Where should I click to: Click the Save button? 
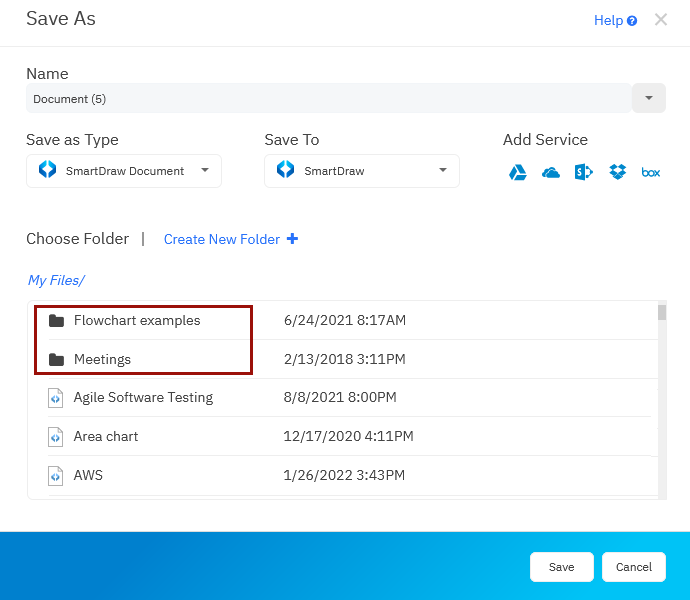click(x=561, y=567)
